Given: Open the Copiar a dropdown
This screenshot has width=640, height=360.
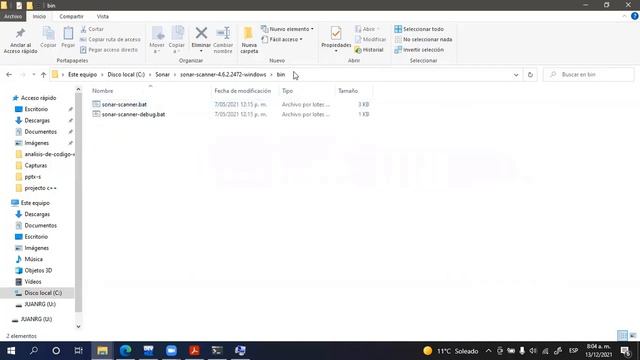Looking at the screenshot, I should click(177, 40).
